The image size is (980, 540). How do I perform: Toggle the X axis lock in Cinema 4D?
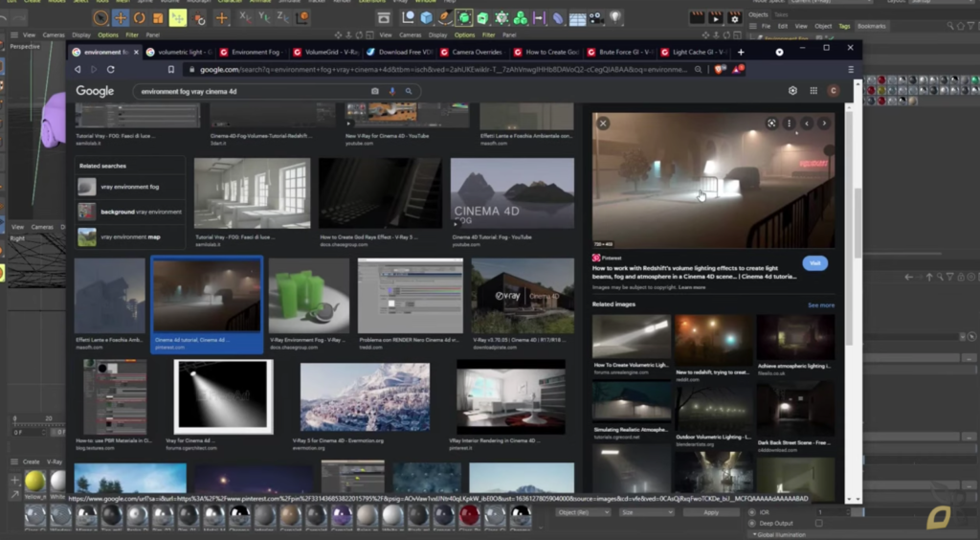tap(245, 18)
